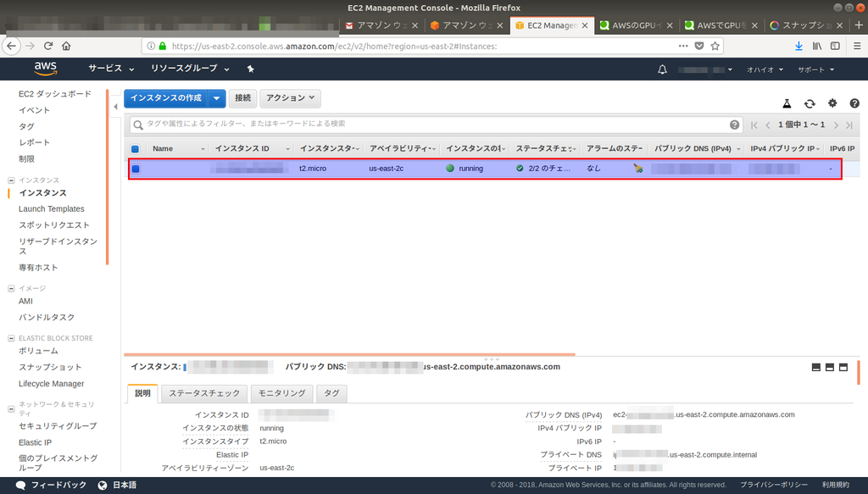Toggle the t2.micro instance row checkbox

[x=136, y=169]
